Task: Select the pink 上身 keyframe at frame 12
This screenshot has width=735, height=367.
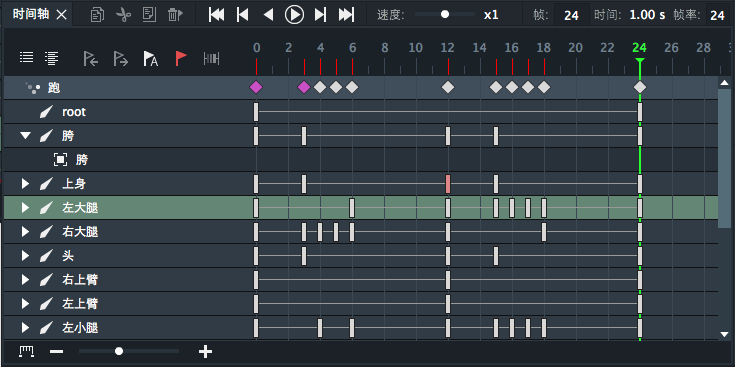Action: [448, 184]
